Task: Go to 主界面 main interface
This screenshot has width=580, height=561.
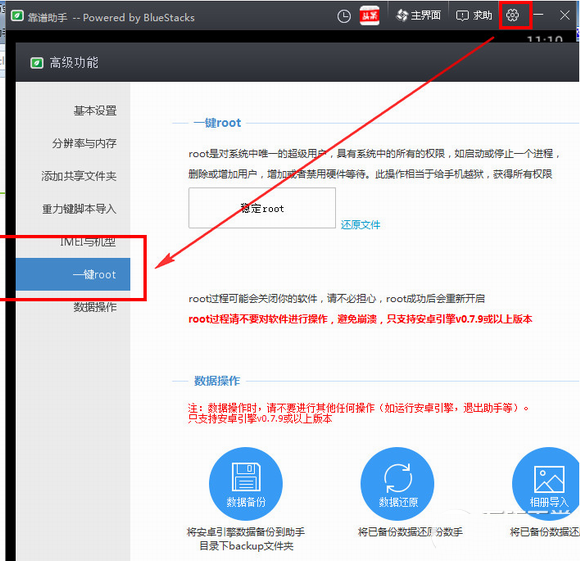Action: [x=418, y=15]
